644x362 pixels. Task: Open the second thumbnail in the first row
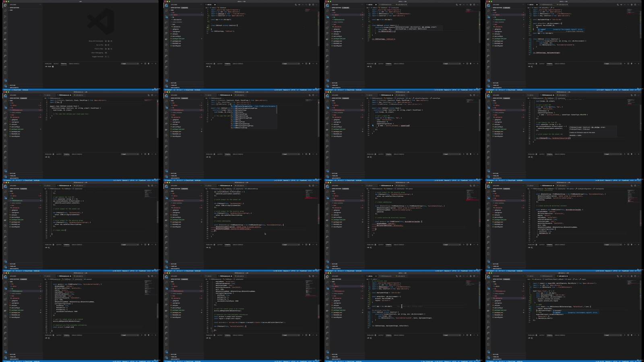[x=242, y=45]
